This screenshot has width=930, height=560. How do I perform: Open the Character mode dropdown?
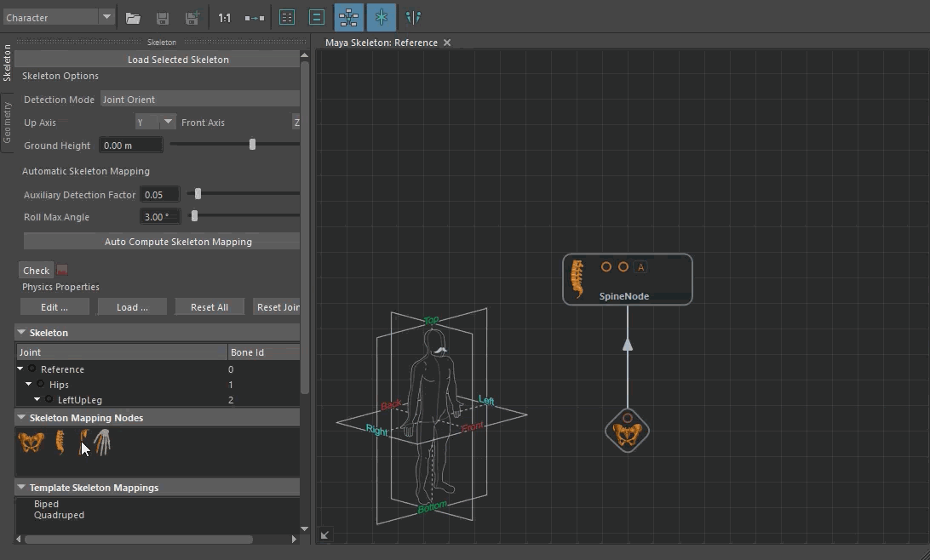(59, 17)
